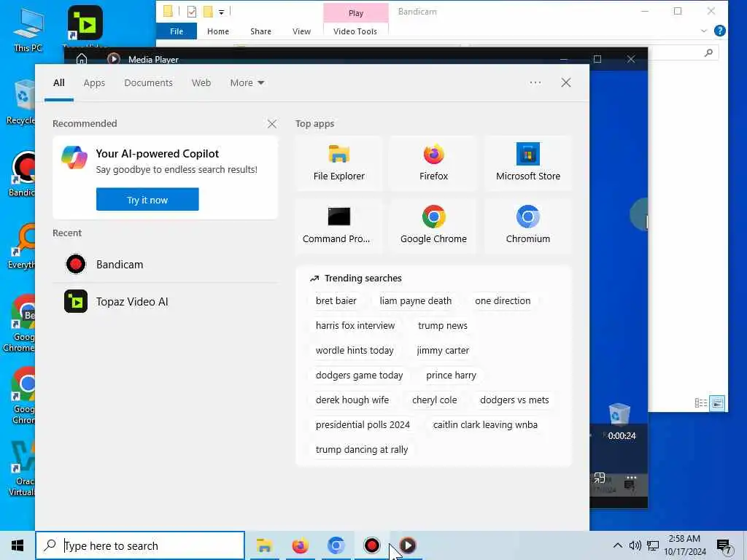The image size is (747, 560).
Task: Search trending 'wordle hints today'
Action: tap(355, 351)
